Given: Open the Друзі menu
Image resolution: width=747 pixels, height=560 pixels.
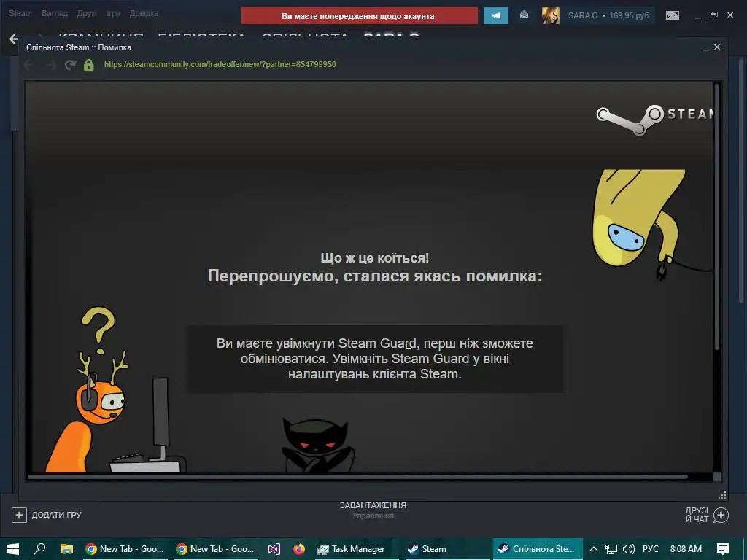Looking at the screenshot, I should tap(87, 13).
